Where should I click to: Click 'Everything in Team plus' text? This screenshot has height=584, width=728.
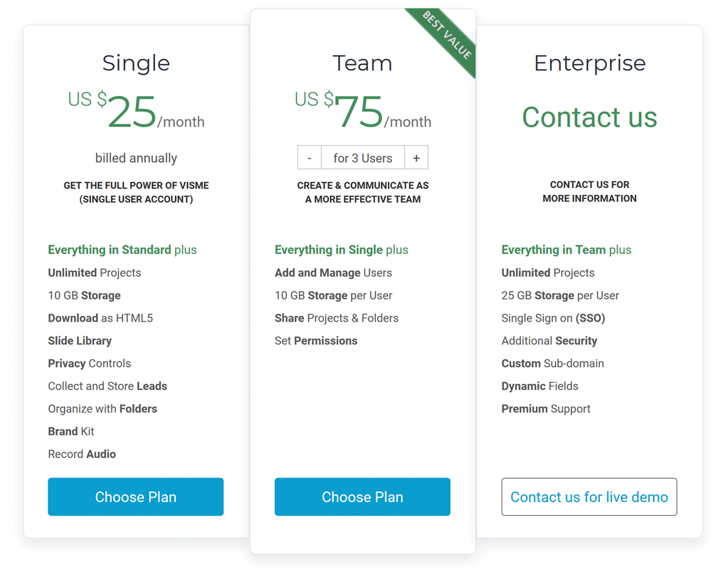[x=566, y=250]
